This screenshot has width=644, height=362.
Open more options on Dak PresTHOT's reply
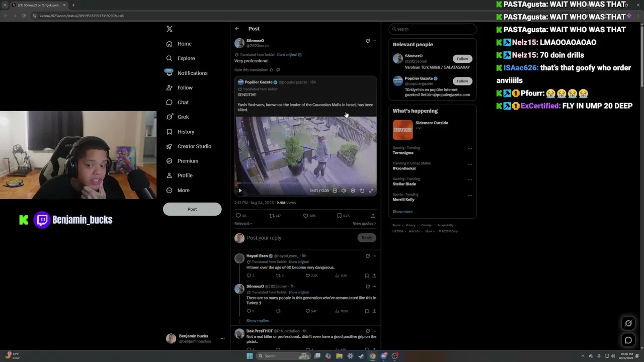[x=374, y=331]
